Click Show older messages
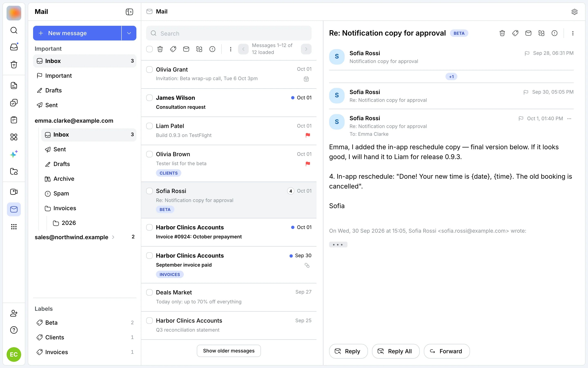The image size is (588, 368). pyautogui.click(x=229, y=351)
